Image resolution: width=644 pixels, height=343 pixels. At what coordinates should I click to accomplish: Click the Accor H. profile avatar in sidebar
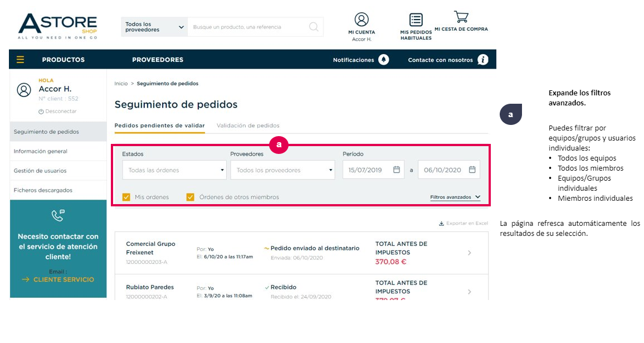[x=24, y=90]
